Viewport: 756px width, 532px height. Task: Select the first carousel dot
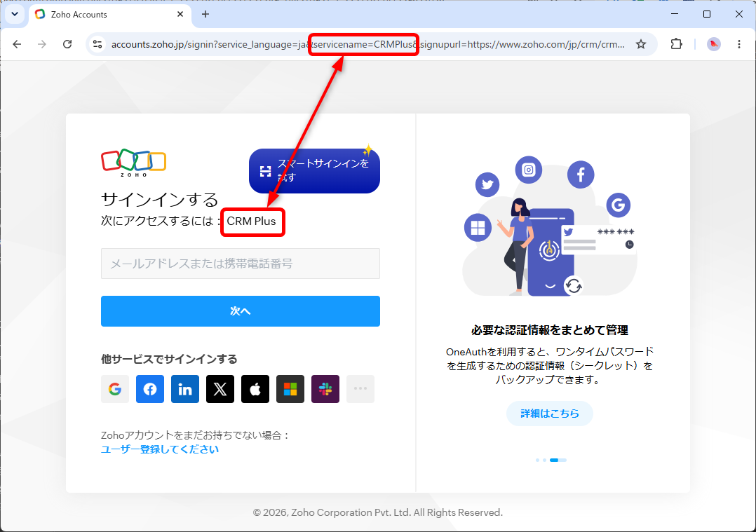(538, 461)
